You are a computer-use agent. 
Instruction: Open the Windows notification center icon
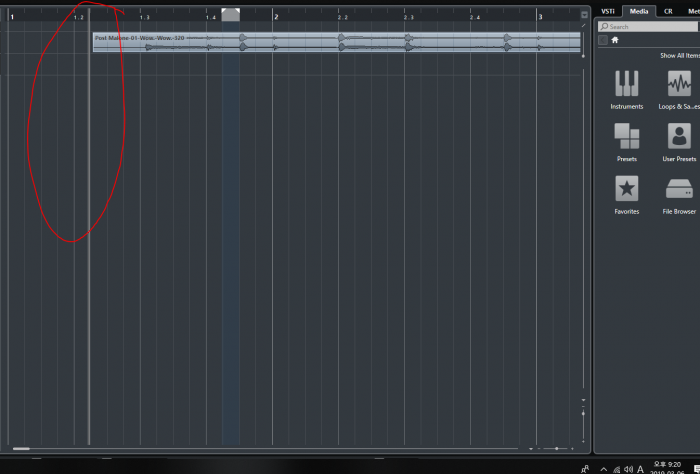coord(697,469)
